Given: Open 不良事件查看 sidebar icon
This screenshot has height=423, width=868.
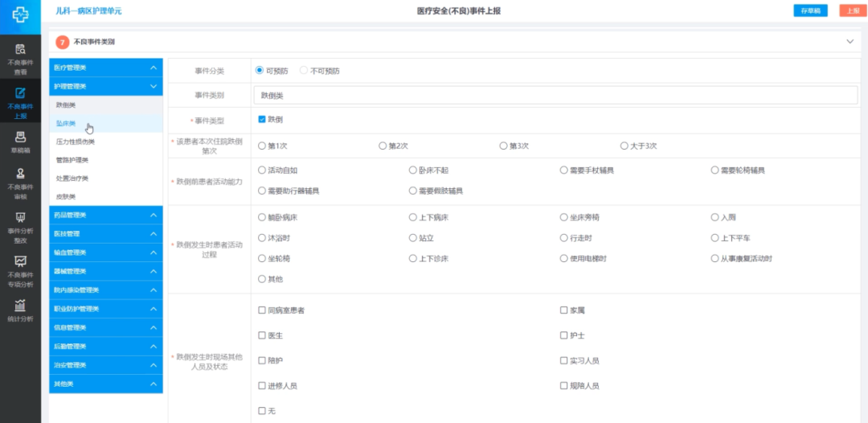Looking at the screenshot, I should (20, 49).
